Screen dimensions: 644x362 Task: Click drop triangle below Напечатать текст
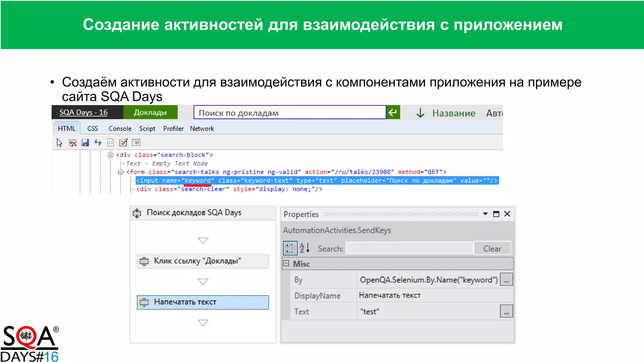click(x=203, y=323)
